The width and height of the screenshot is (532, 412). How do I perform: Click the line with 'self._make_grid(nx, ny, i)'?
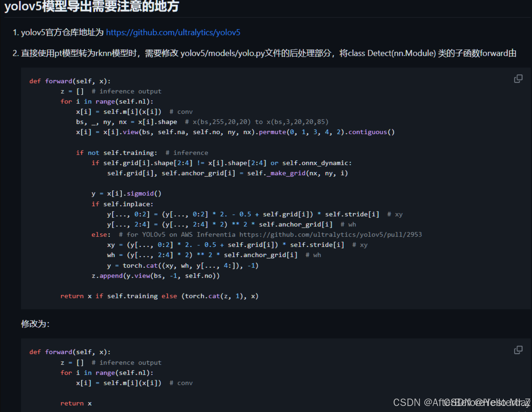(x=227, y=173)
